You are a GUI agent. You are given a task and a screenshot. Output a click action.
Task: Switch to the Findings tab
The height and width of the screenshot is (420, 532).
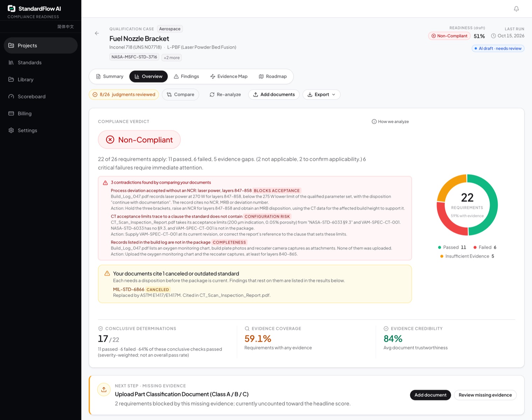[187, 76]
